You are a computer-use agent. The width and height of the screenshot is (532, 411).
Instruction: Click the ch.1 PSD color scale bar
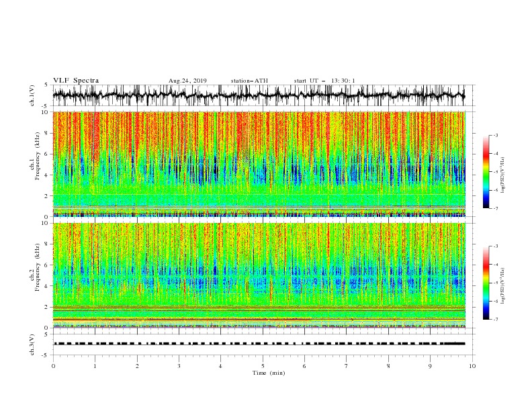[x=486, y=172]
